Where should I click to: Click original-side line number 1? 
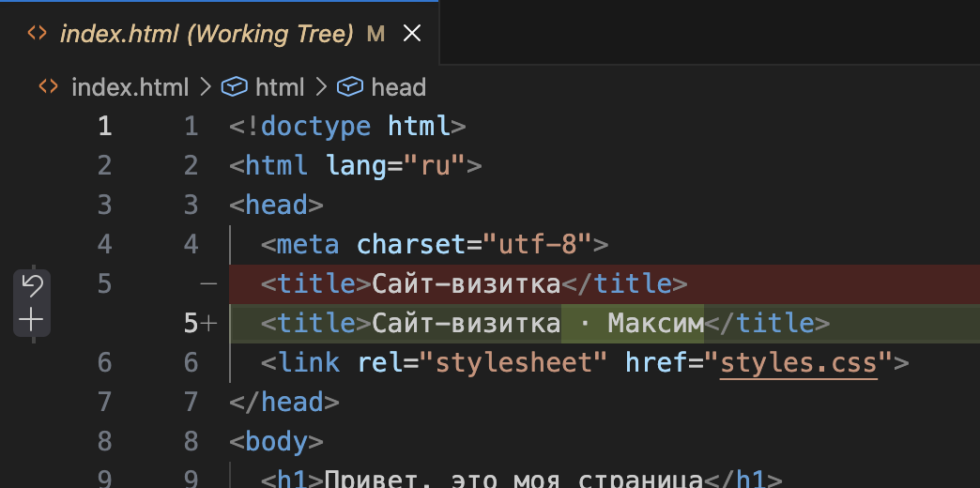pyautogui.click(x=105, y=126)
